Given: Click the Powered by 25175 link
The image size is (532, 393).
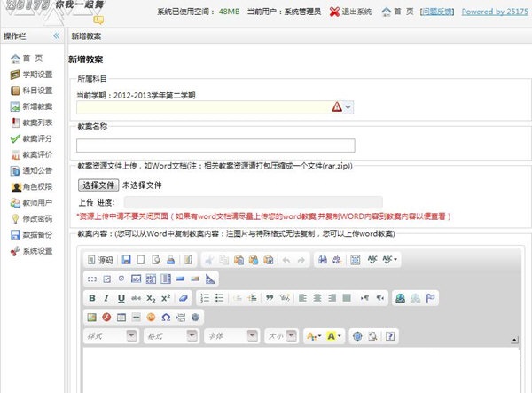Looking at the screenshot, I should (x=495, y=12).
